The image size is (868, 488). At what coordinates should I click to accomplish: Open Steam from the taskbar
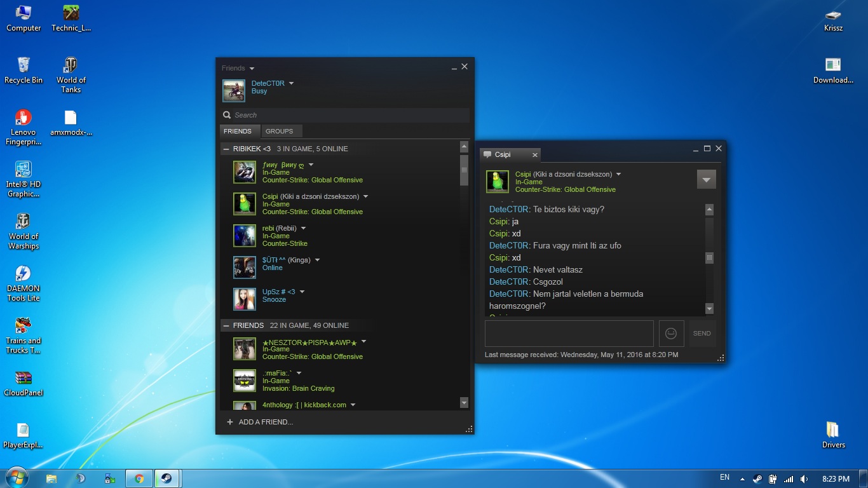167,478
